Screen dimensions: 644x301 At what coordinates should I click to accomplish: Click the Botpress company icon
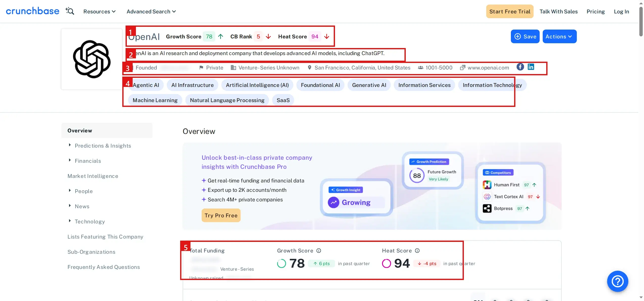coord(487,209)
